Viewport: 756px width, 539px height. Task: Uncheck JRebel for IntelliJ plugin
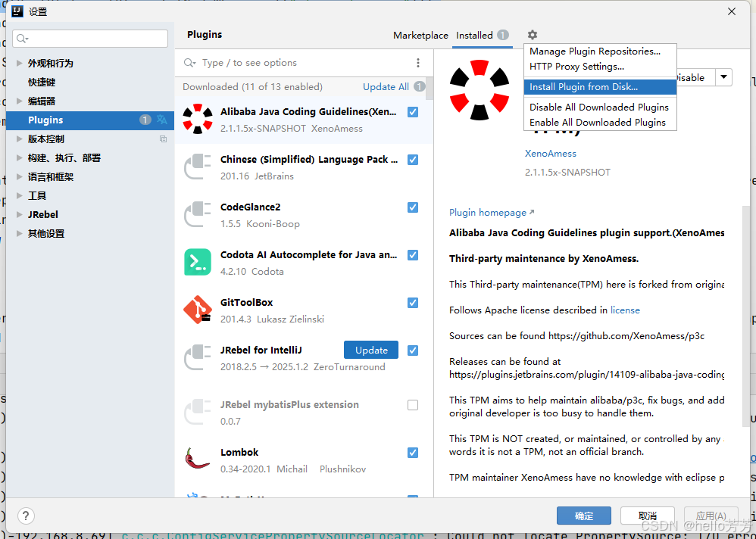click(413, 351)
